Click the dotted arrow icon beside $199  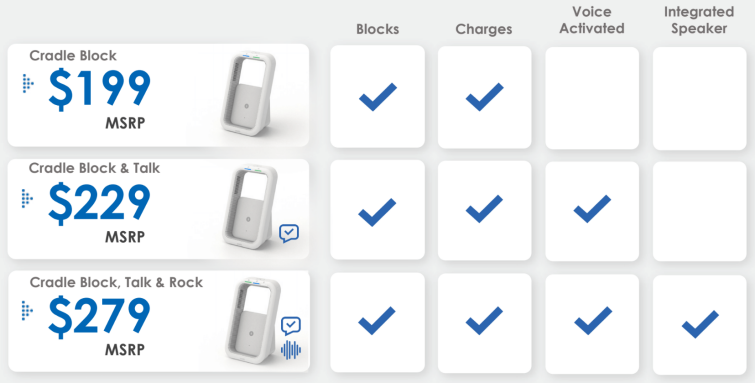[x=28, y=83]
